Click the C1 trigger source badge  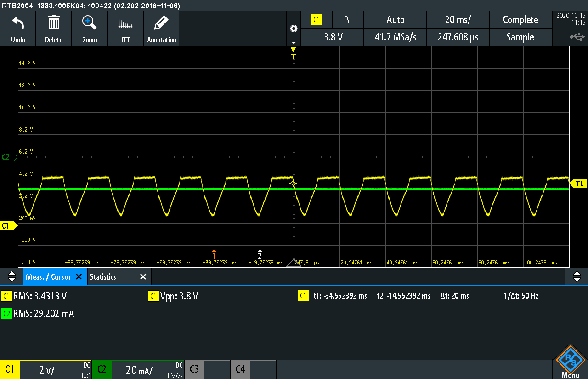317,20
